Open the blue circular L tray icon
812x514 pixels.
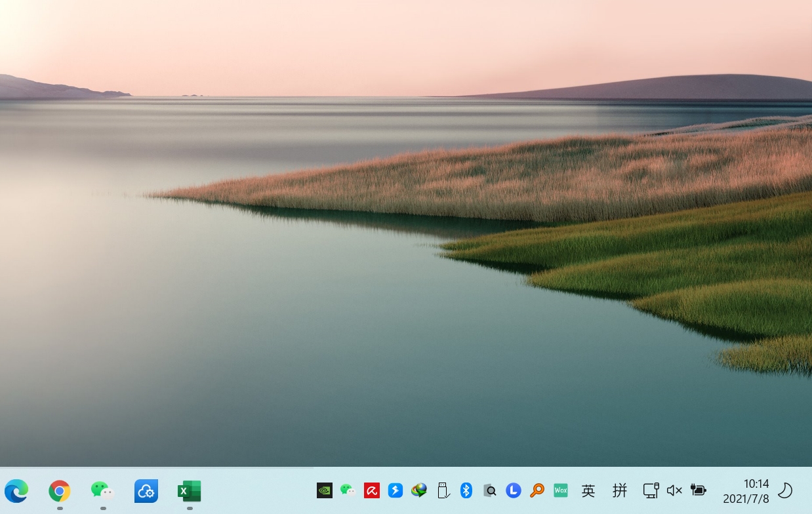coord(514,490)
